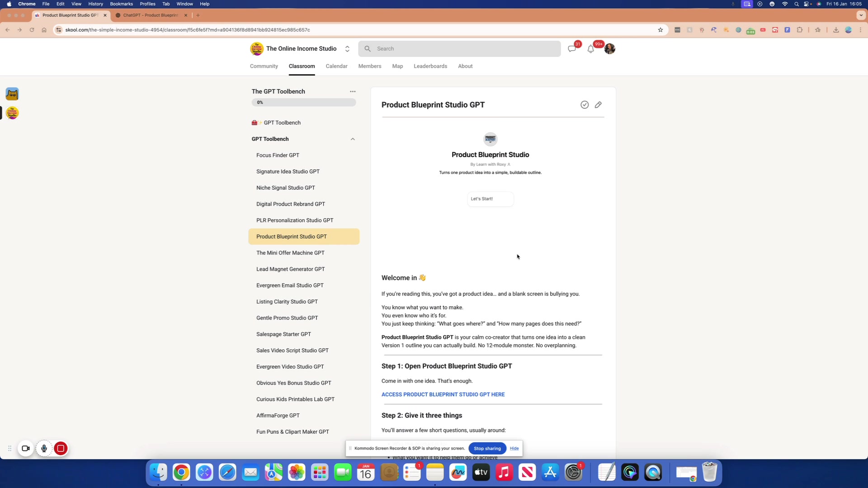Screen dimensions: 868x488
Task: Switch to the Calendar tab
Action: tap(336, 66)
